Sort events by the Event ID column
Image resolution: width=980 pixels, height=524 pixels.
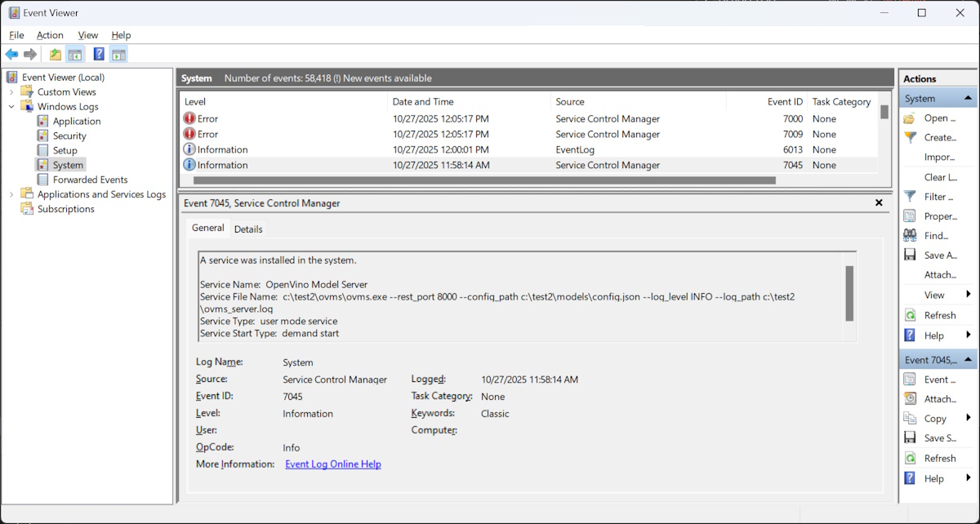click(x=785, y=102)
